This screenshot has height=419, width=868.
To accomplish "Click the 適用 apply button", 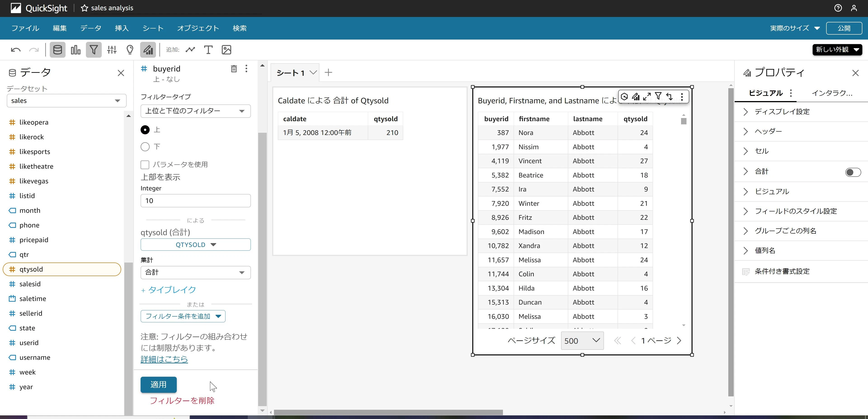I will 158,384.
